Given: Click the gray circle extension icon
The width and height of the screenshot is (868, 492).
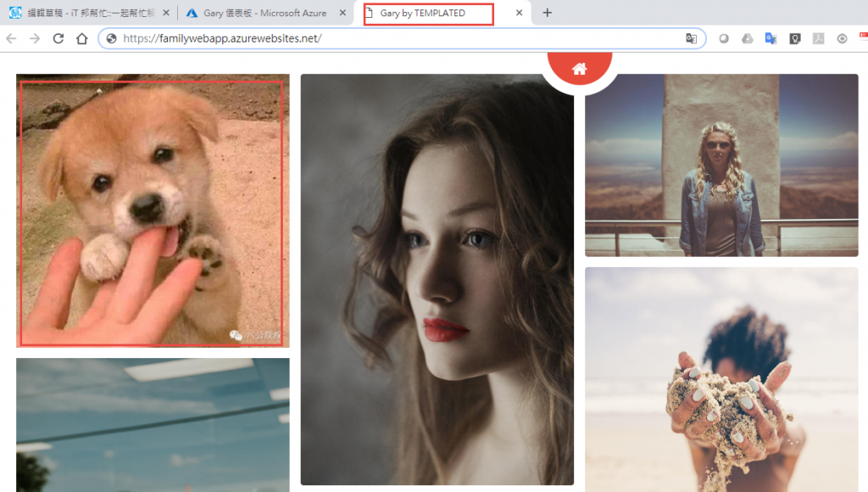Looking at the screenshot, I should [x=724, y=38].
